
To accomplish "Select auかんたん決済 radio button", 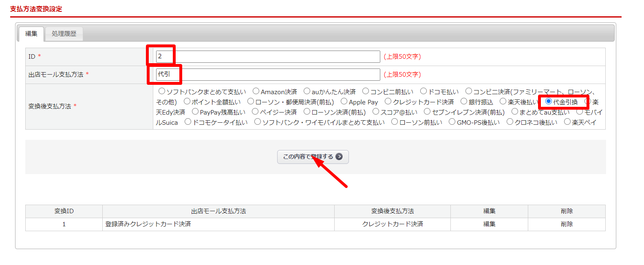I will 307,91.
